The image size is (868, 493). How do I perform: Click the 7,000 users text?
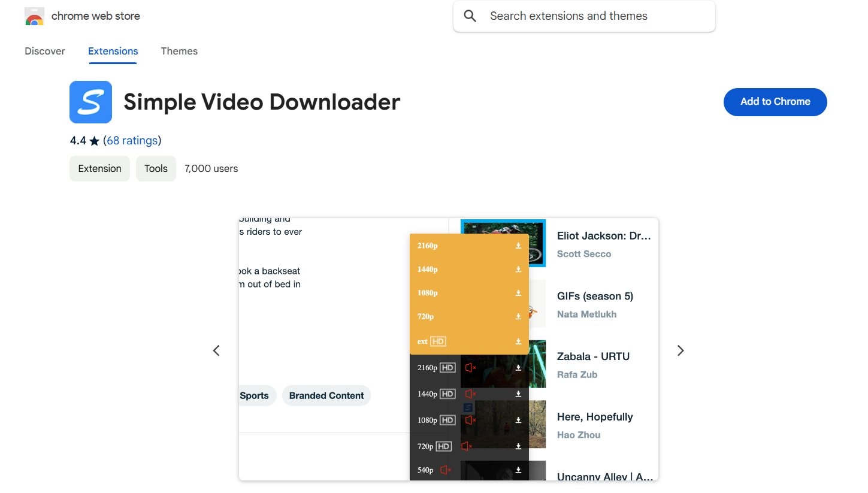[x=211, y=169]
